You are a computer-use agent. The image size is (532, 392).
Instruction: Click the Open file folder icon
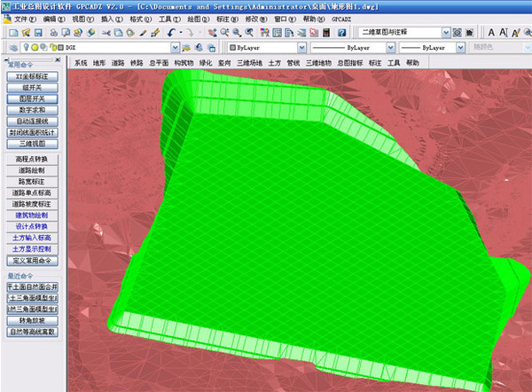[x=27, y=32]
